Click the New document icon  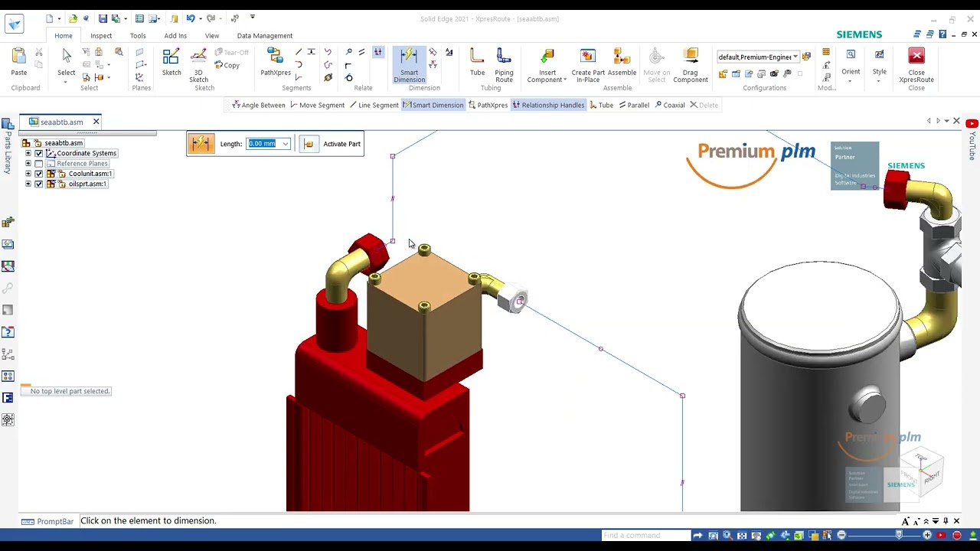(x=50, y=18)
